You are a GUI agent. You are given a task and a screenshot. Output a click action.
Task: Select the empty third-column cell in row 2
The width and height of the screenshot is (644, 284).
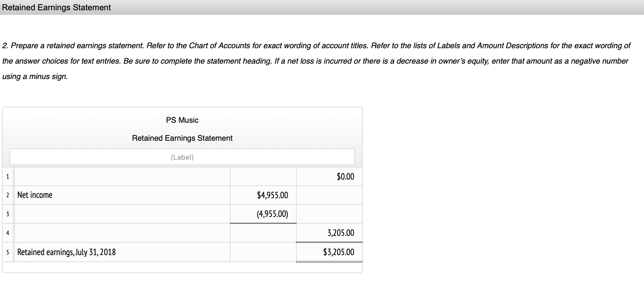click(x=328, y=195)
